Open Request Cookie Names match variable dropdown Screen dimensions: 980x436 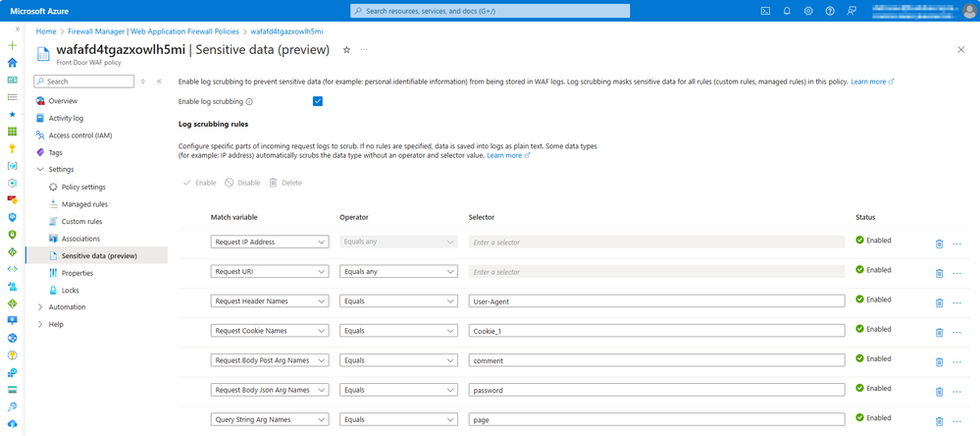tap(270, 330)
